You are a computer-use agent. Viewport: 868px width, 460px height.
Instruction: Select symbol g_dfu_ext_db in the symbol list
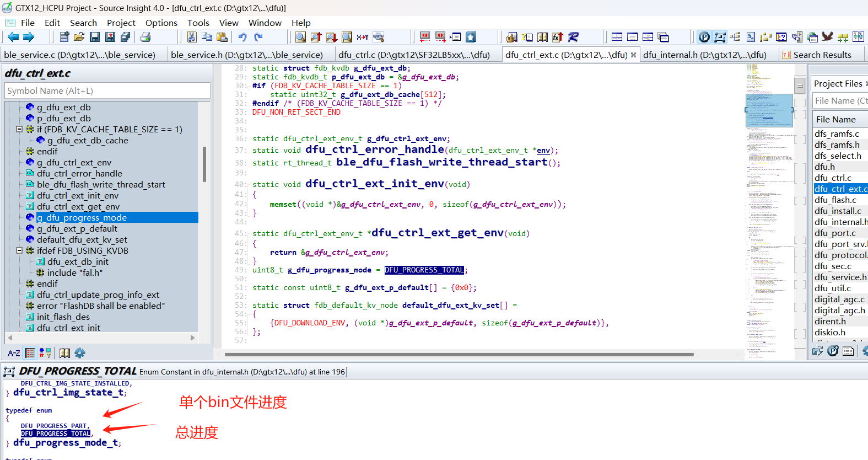[x=64, y=107]
